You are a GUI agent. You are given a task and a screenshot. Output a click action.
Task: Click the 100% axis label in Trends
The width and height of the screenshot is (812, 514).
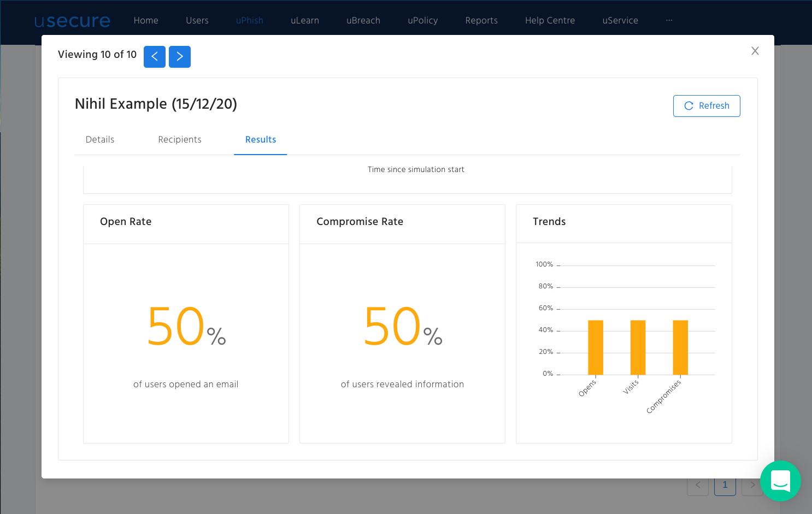(544, 264)
